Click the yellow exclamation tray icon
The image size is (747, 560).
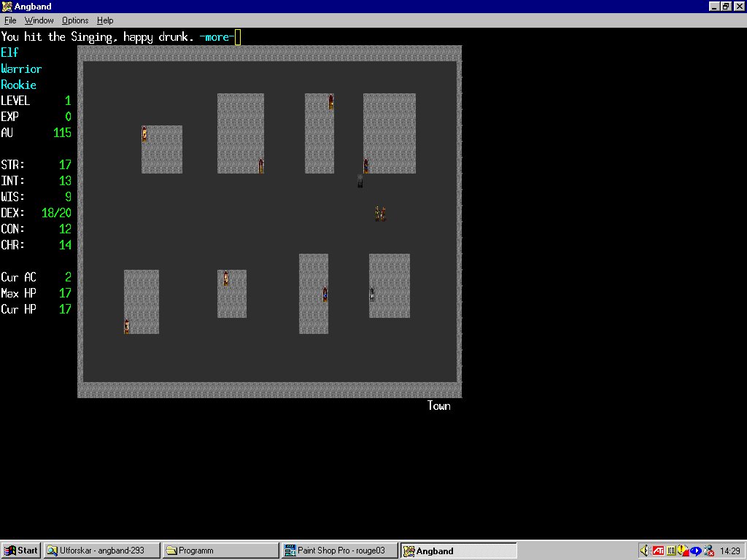[683, 551]
